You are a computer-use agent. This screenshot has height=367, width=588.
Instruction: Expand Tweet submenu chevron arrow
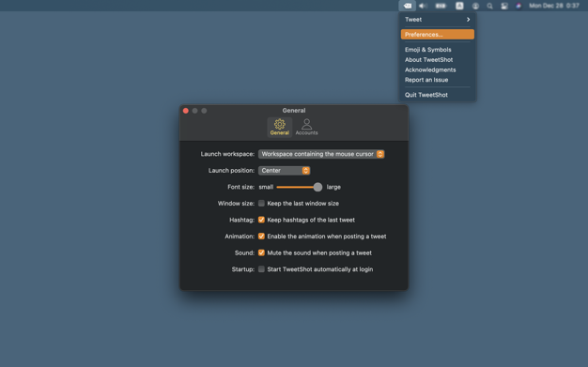(468, 20)
